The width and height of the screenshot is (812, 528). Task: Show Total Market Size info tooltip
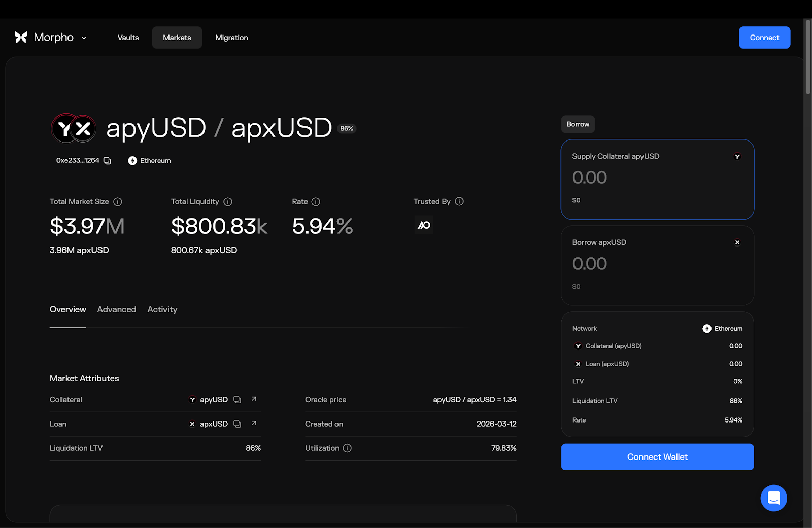118,202
